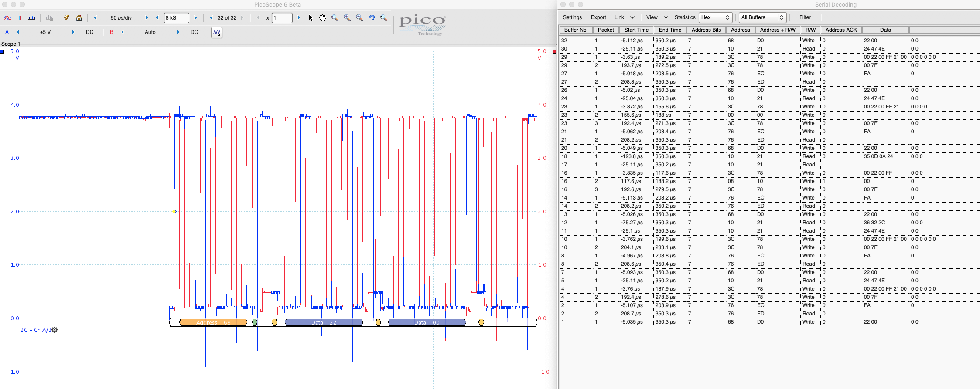Click the undo zoom arrow icon
The image size is (980, 389).
tap(372, 18)
